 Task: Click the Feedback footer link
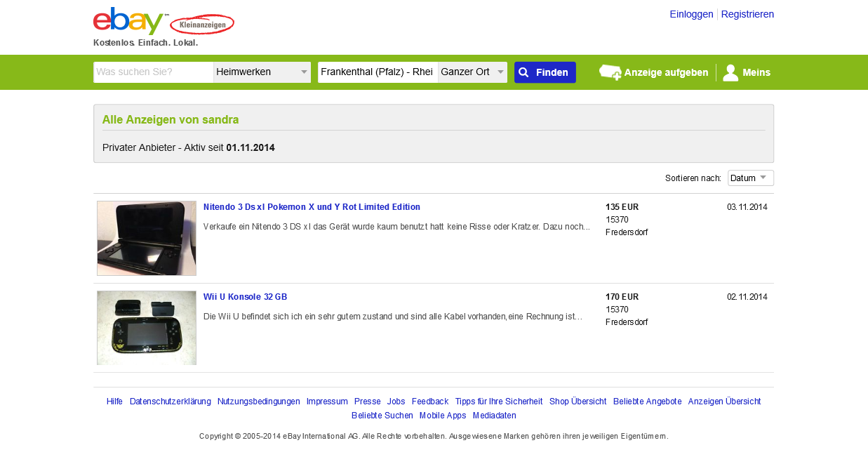coord(430,402)
